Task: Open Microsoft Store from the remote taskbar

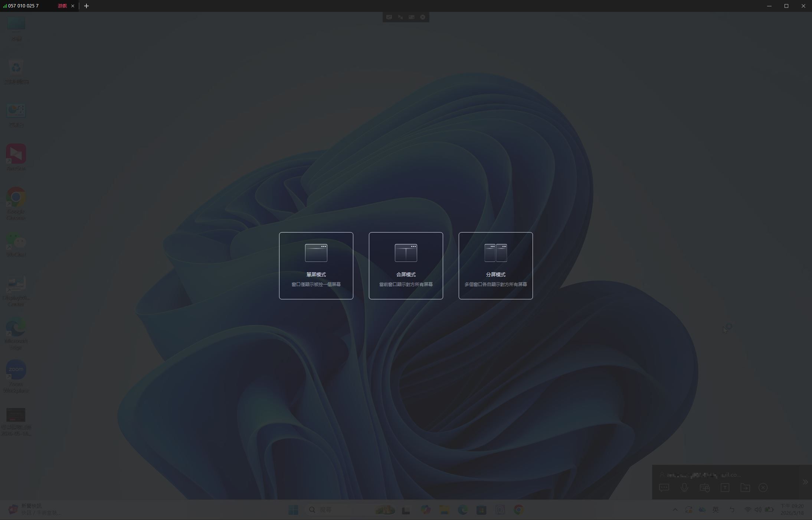Action: coord(481,510)
